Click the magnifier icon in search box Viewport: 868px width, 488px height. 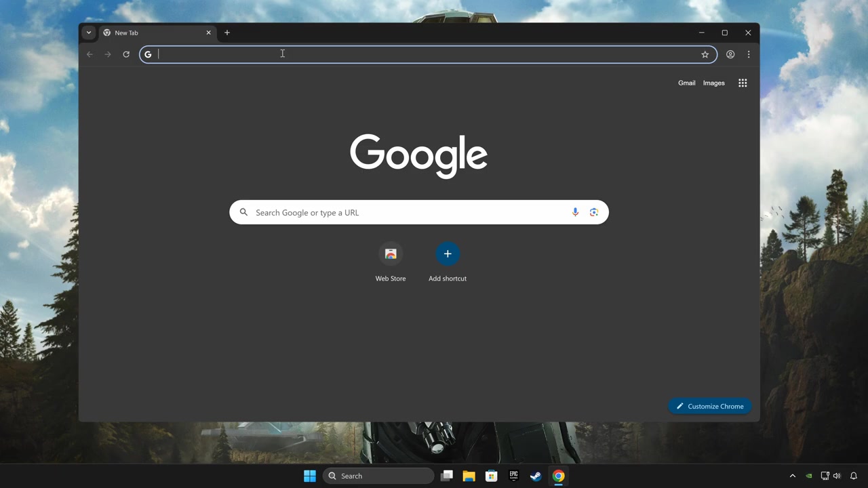(243, 212)
